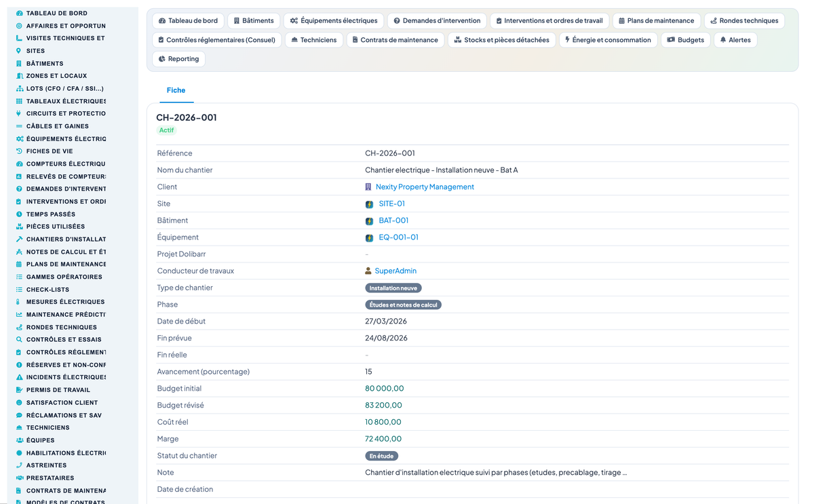
Task: Open Gammes opératoires sidebar entry
Action: tap(64, 277)
